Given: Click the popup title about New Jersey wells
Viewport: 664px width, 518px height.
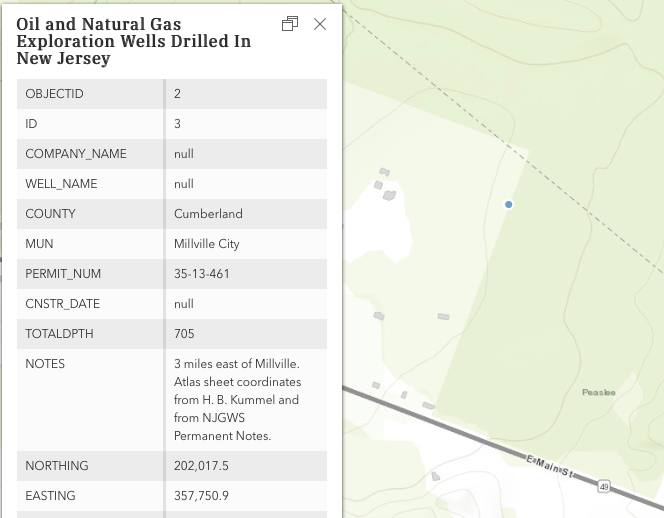Looking at the screenshot, I should (133, 41).
